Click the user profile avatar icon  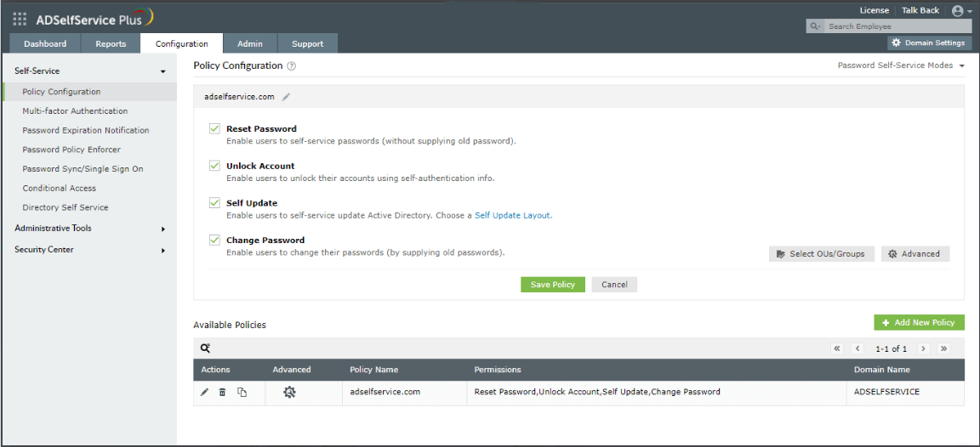[x=958, y=11]
